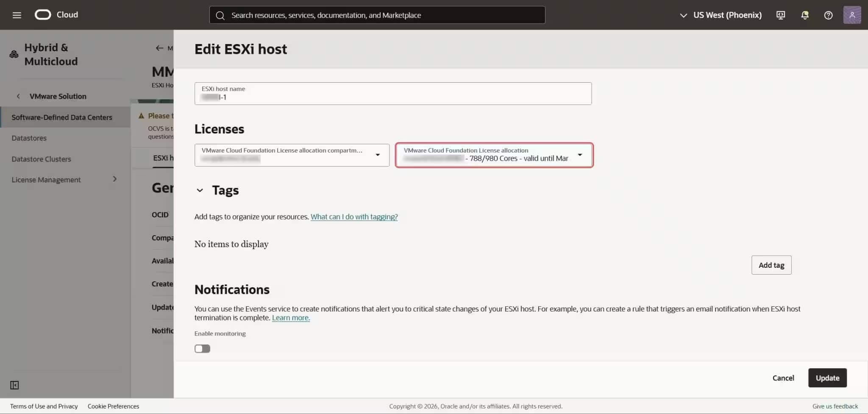Open the navigation hamburger menu

point(17,14)
